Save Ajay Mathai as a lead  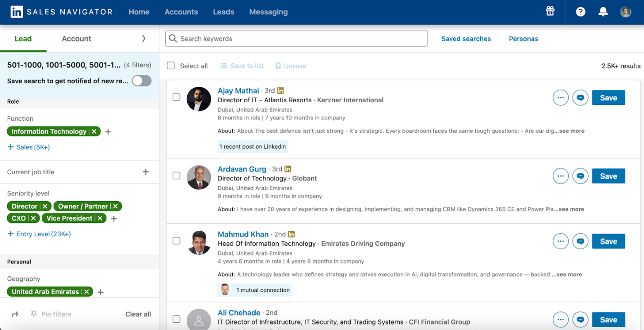click(608, 98)
